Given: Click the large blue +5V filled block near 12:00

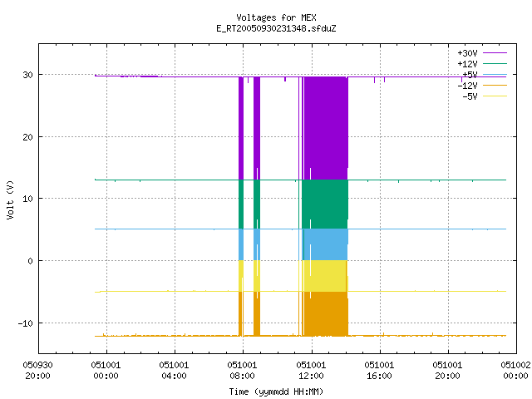Looking at the screenshot, I should click(x=325, y=244).
